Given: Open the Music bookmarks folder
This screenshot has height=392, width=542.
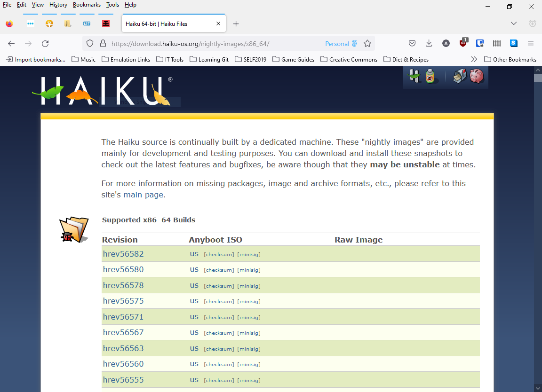Looking at the screenshot, I should click(x=83, y=59).
